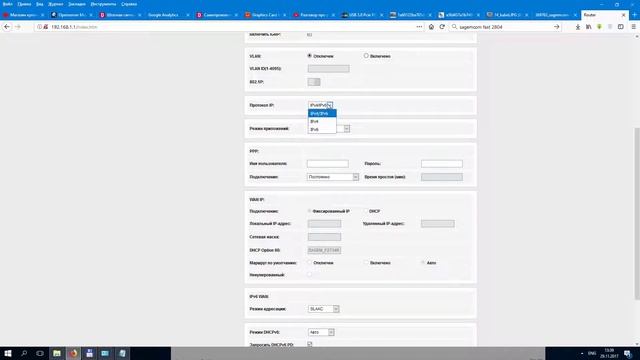Screen dimensions: 640x360
Task: Click the Сетевая маска field
Action: [324, 237]
